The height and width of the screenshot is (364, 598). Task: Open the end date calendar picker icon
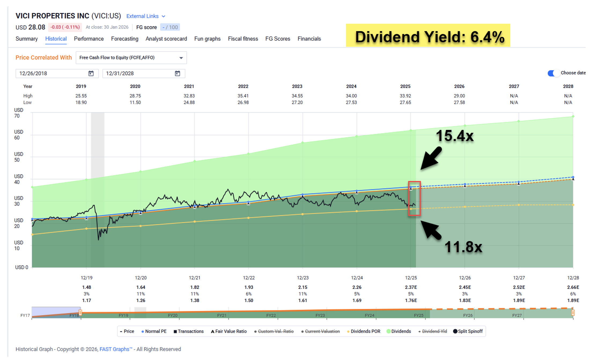pos(177,73)
